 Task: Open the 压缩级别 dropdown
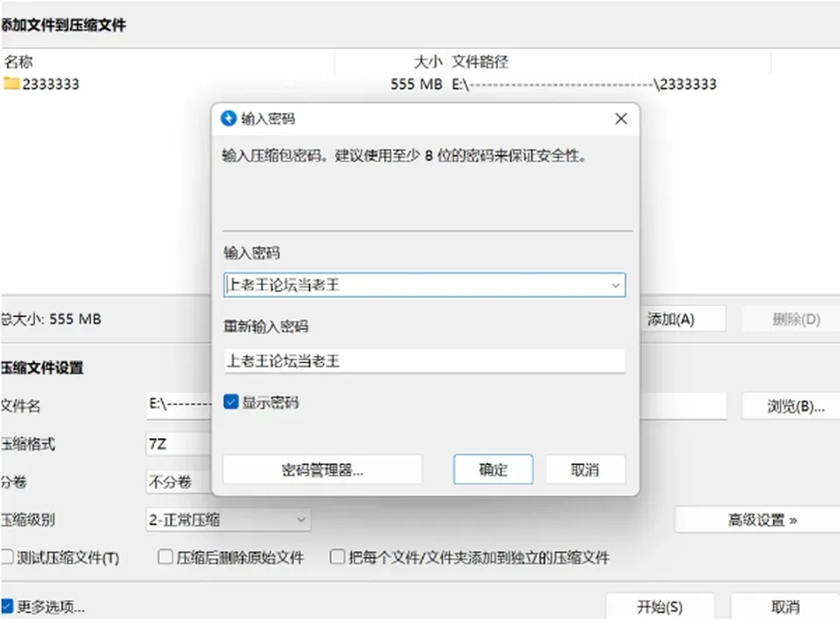pos(228,519)
